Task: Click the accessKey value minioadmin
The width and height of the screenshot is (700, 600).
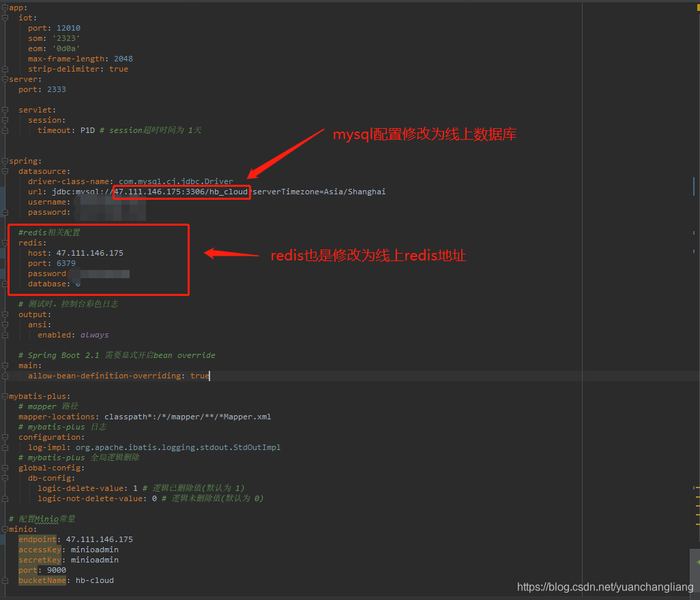Action: point(95,550)
